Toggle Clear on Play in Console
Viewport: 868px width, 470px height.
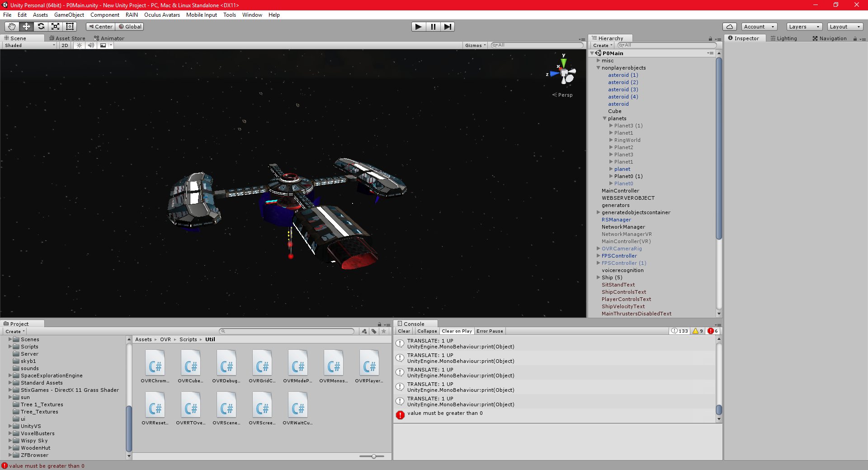click(457, 331)
